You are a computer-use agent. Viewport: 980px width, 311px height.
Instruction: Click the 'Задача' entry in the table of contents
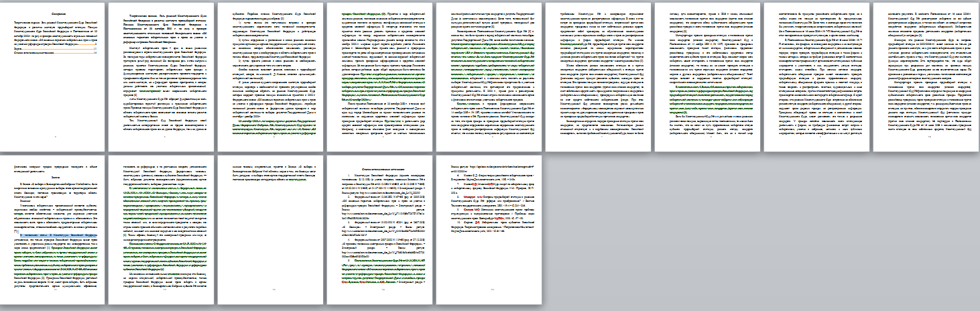pos(55,50)
